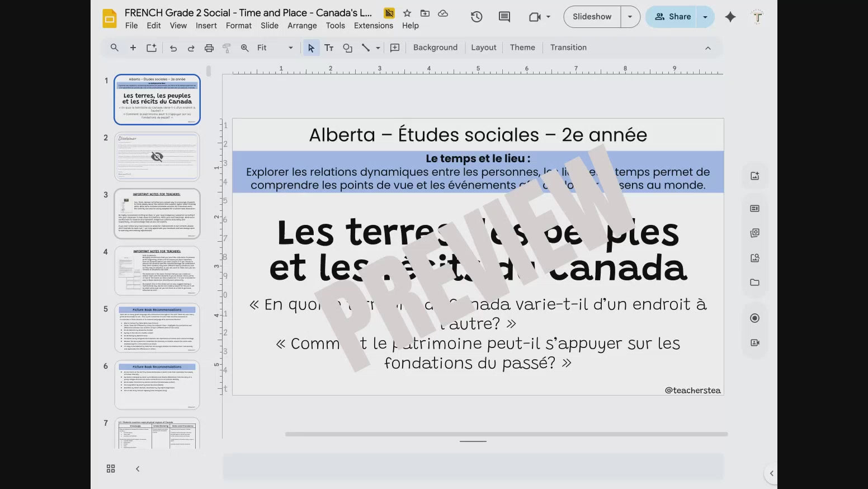Expand the Slideshow options arrow

(630, 17)
